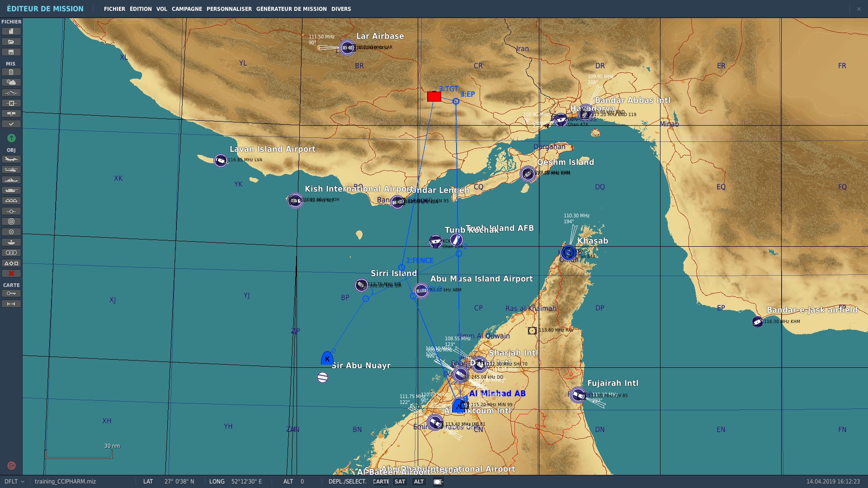The height and width of the screenshot is (488, 868).
Task: Select the ship group tool
Action: coord(11,180)
